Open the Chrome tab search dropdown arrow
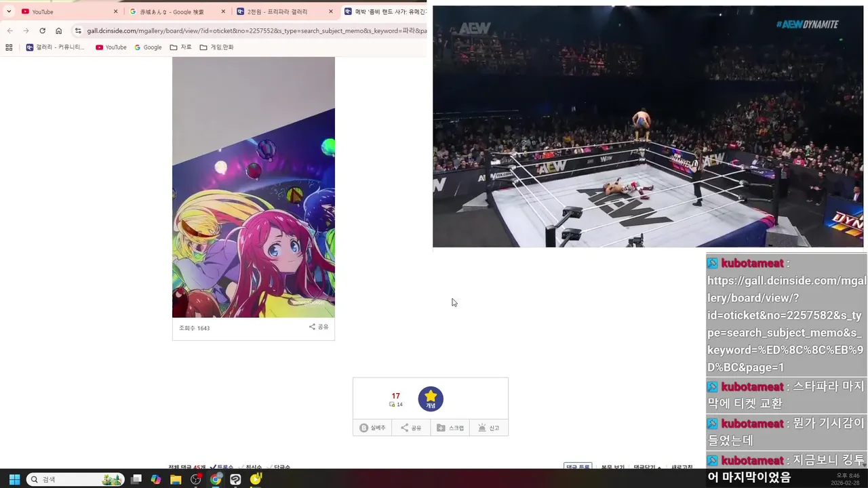 click(x=9, y=12)
